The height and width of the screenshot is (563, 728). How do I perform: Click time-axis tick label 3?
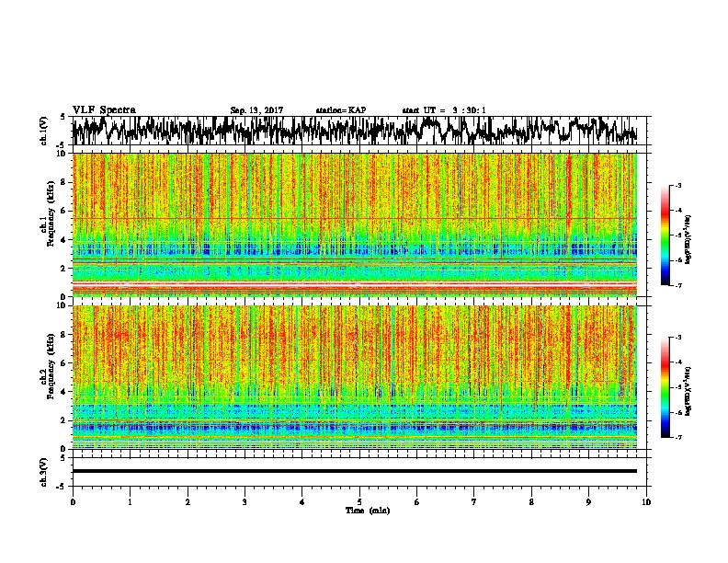pyautogui.click(x=245, y=502)
